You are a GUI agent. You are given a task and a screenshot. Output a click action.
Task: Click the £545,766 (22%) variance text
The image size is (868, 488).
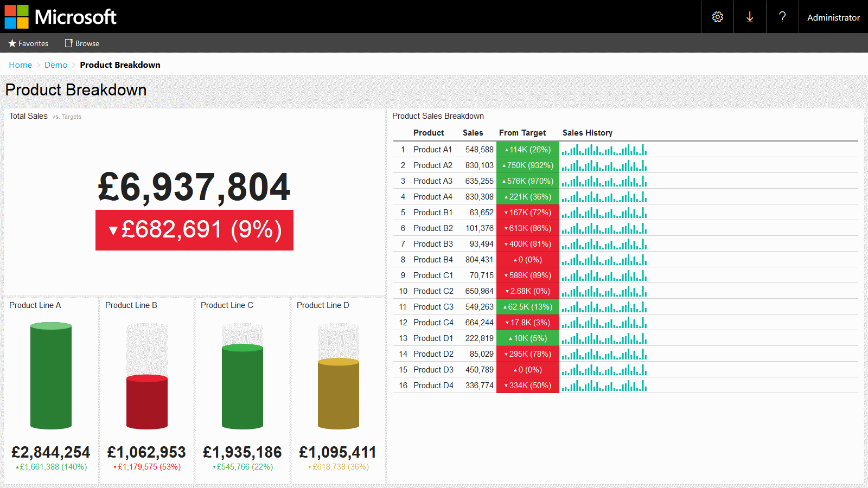[242, 467]
